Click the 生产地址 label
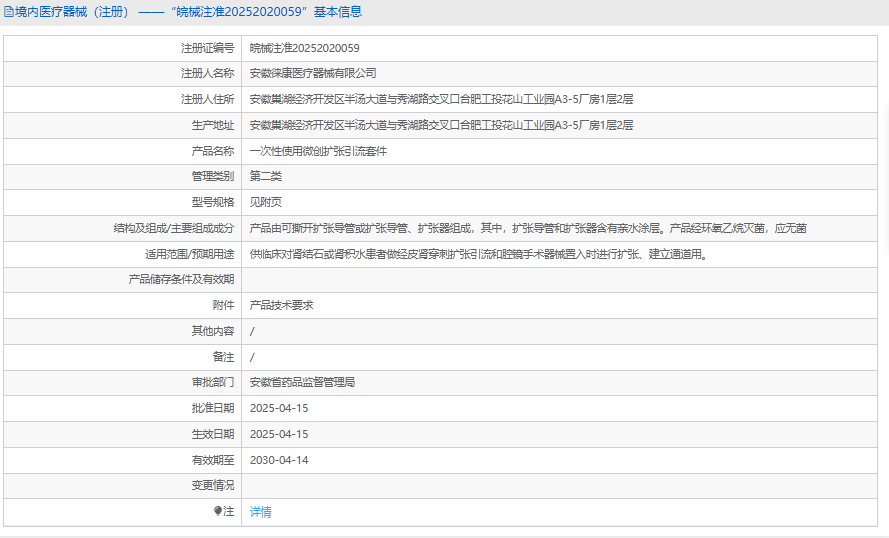Viewport: 889px width, 538px height. click(213, 125)
